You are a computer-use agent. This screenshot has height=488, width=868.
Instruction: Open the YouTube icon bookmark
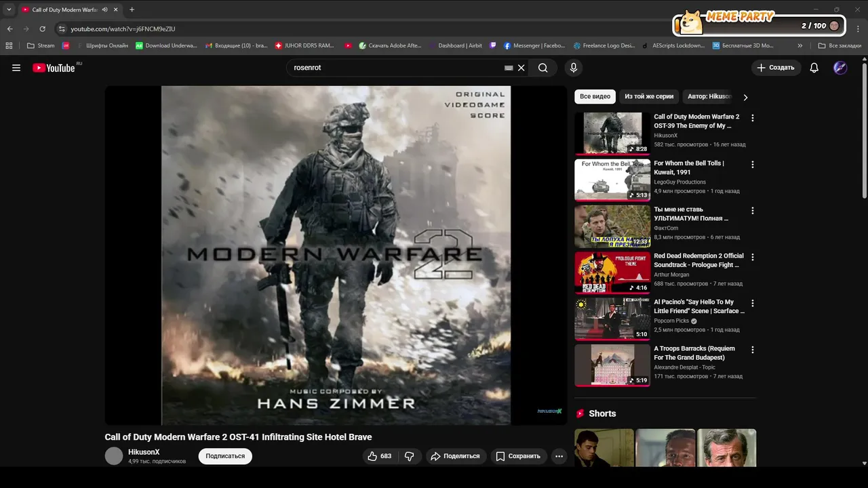point(348,45)
